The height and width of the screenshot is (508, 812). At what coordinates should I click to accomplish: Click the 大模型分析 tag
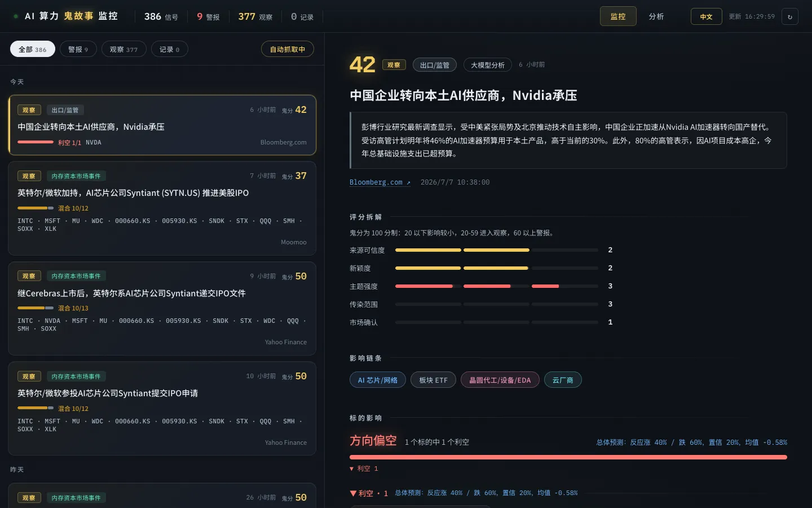488,65
